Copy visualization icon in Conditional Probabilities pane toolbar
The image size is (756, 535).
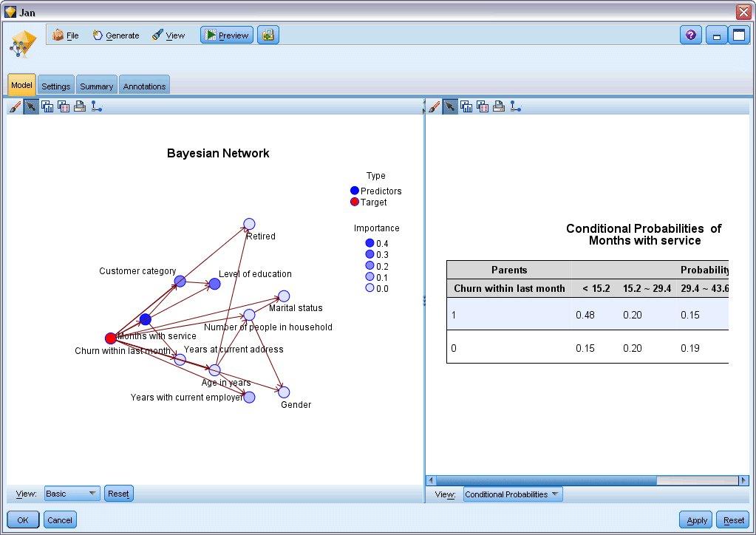[x=466, y=106]
